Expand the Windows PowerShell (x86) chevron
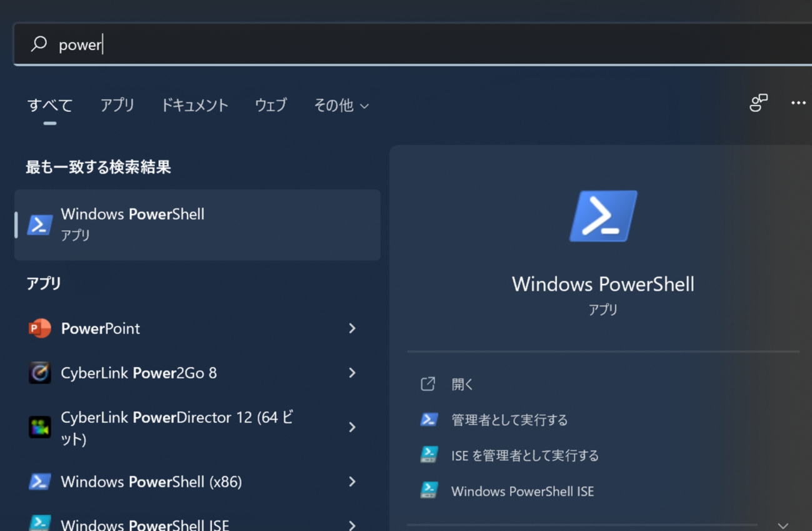Image resolution: width=812 pixels, height=531 pixels. [x=353, y=482]
